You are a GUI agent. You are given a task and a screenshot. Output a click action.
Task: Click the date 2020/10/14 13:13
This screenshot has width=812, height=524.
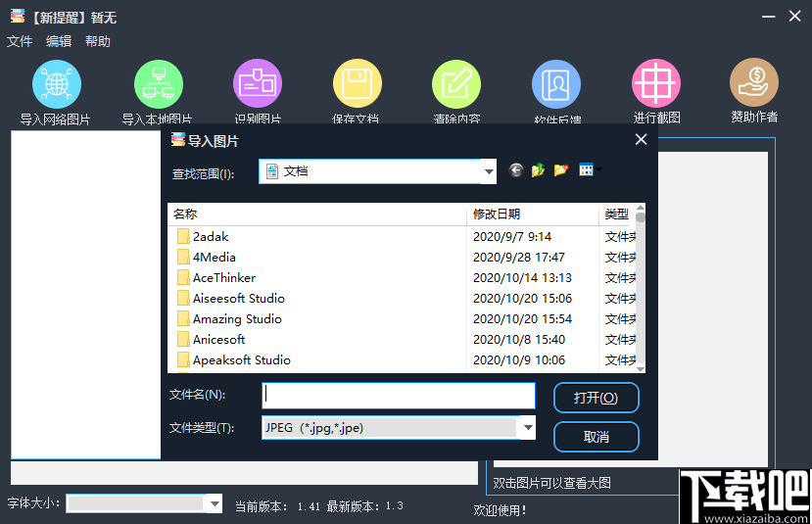[x=522, y=278]
